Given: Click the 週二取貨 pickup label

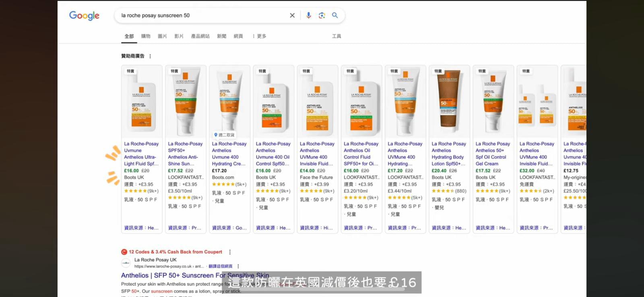Looking at the screenshot, I should [224, 135].
